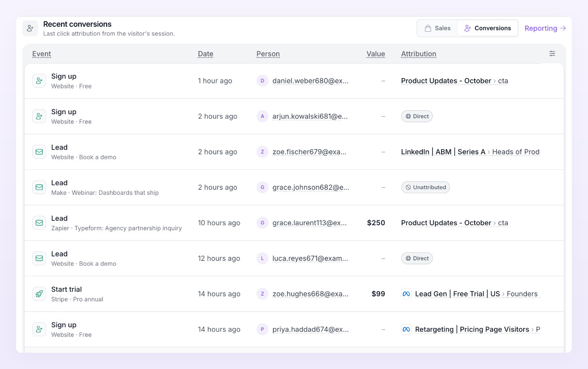Sort by the Date column header
Image resolution: width=588 pixels, height=369 pixels.
click(x=206, y=54)
